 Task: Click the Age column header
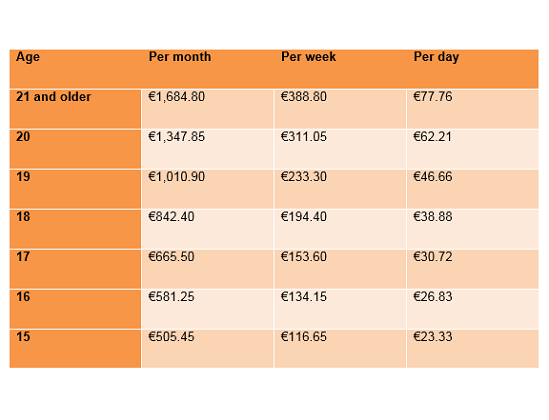28,57
